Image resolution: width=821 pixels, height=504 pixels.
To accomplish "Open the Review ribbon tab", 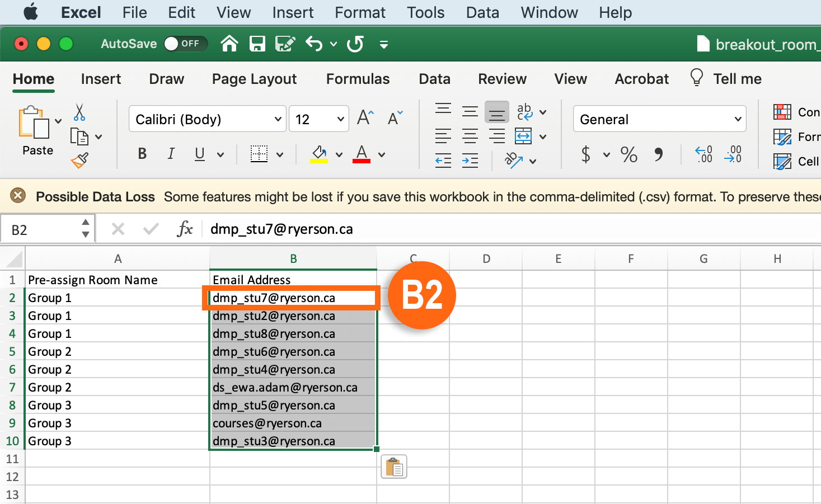I will (x=502, y=79).
